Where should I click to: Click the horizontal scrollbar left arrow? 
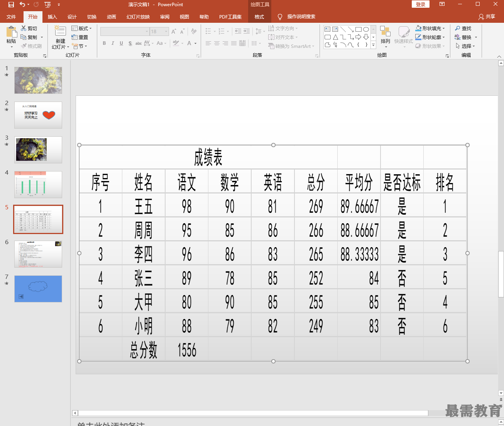pos(75,413)
